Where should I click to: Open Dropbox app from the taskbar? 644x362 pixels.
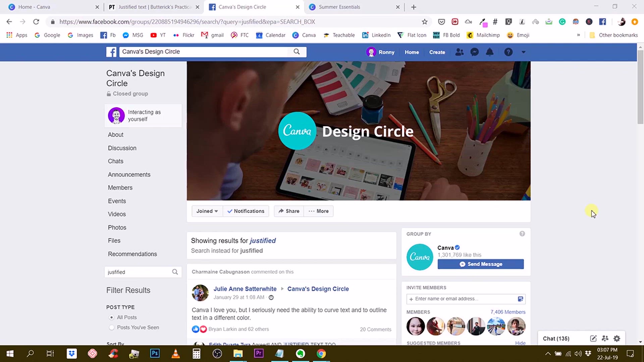click(71, 354)
